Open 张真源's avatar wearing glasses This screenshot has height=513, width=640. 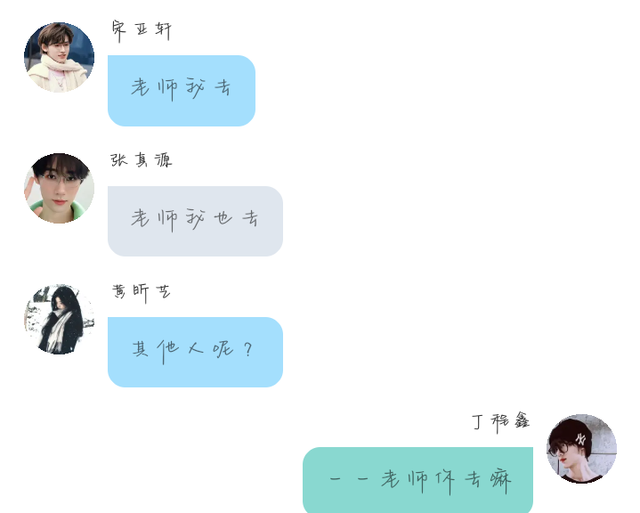point(59,188)
